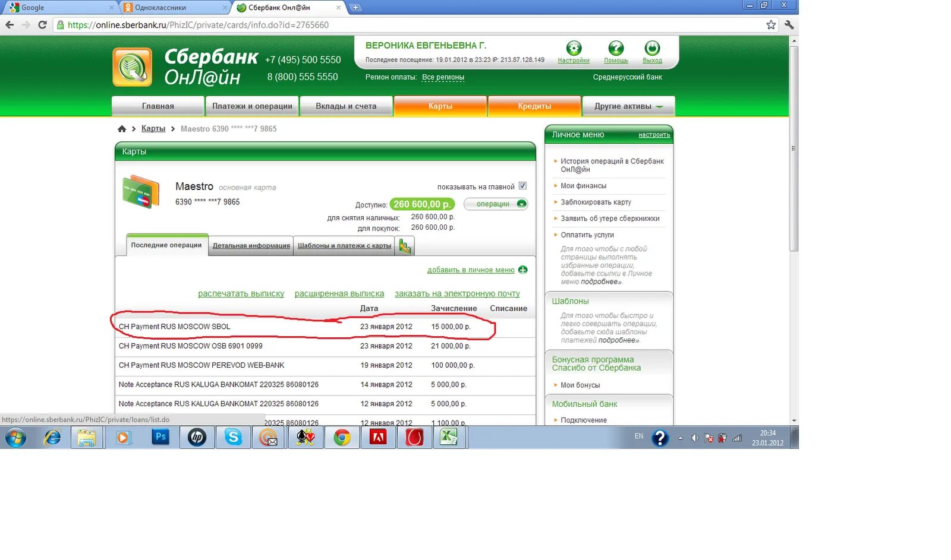Click browser forward arrow
951x560 pixels.
pyautogui.click(x=26, y=25)
